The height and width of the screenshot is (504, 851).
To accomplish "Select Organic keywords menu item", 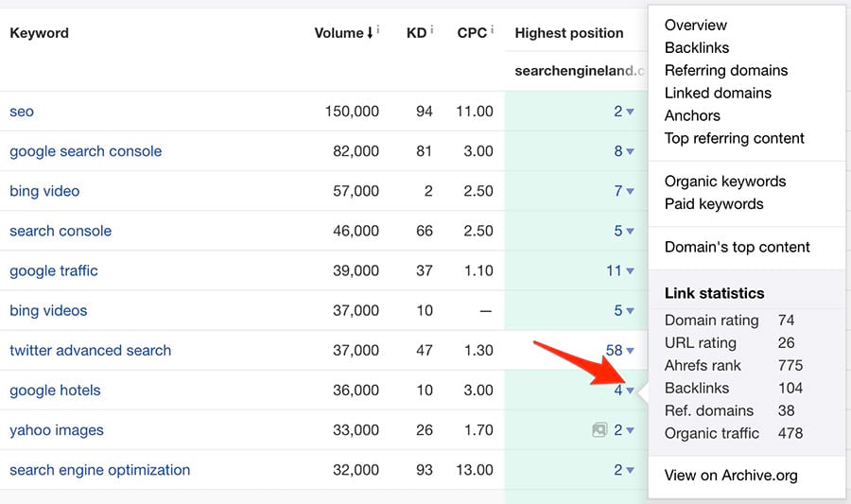I will pyautogui.click(x=724, y=182).
